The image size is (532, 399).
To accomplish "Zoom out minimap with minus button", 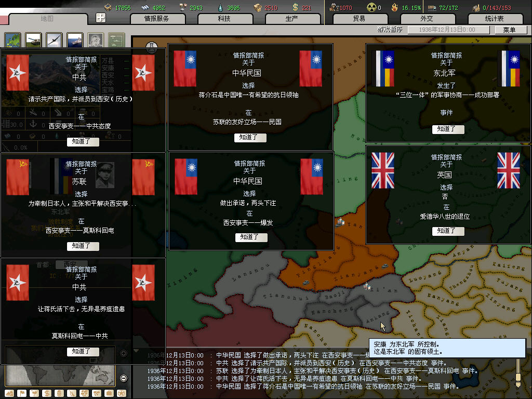I will (x=124, y=378).
